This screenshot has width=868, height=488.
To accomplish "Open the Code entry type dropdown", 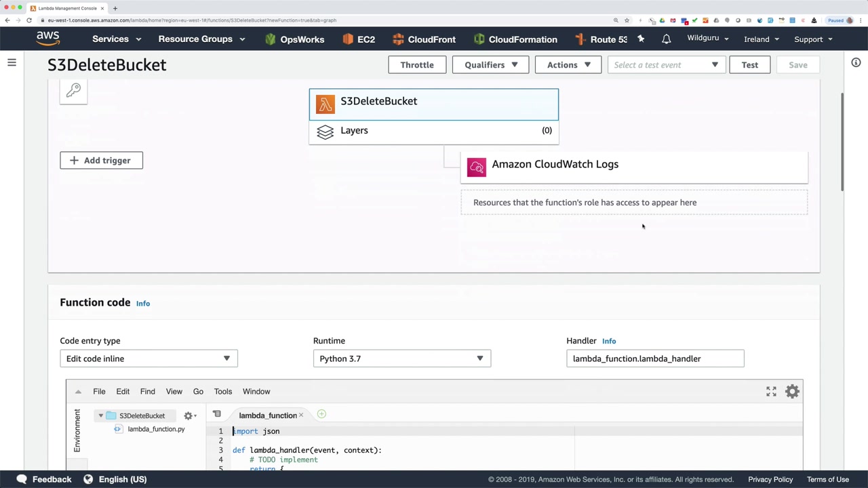I will 149,359.
